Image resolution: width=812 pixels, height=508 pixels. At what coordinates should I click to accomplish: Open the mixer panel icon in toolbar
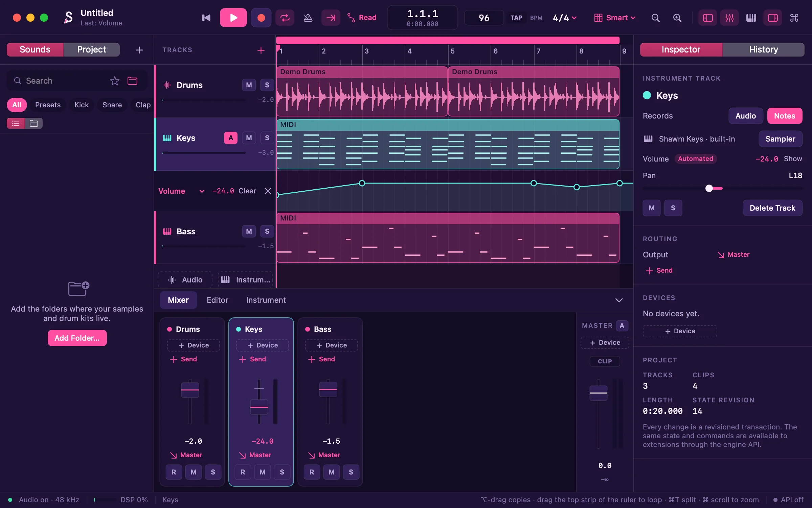(x=729, y=18)
